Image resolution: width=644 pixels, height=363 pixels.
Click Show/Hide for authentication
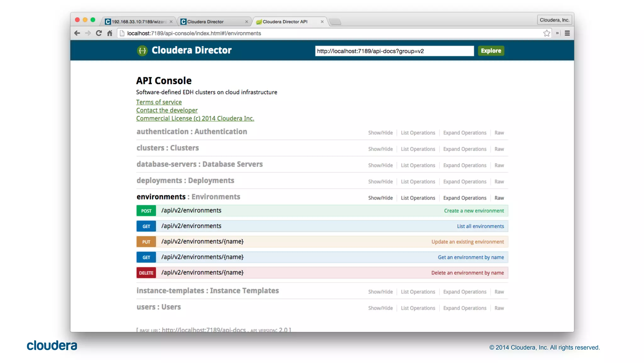(x=380, y=133)
